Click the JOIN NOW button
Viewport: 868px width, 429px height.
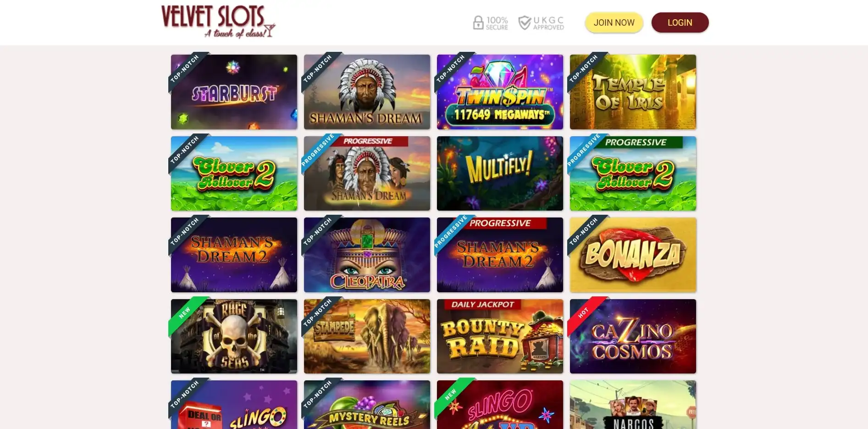tap(614, 22)
